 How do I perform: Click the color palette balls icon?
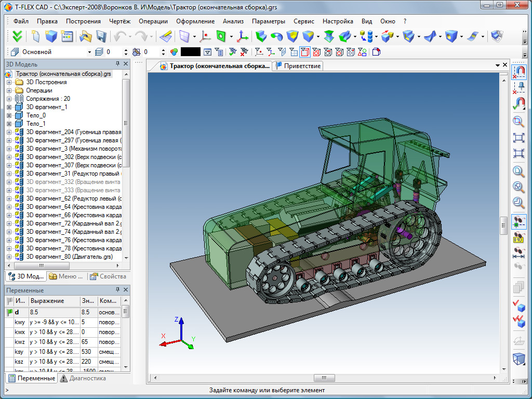point(174,52)
